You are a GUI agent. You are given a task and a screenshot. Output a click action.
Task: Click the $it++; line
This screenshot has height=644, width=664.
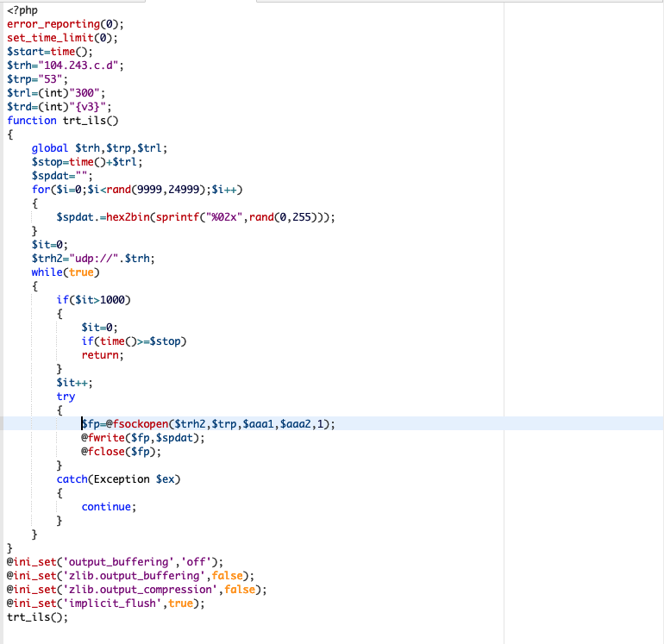coord(74,383)
